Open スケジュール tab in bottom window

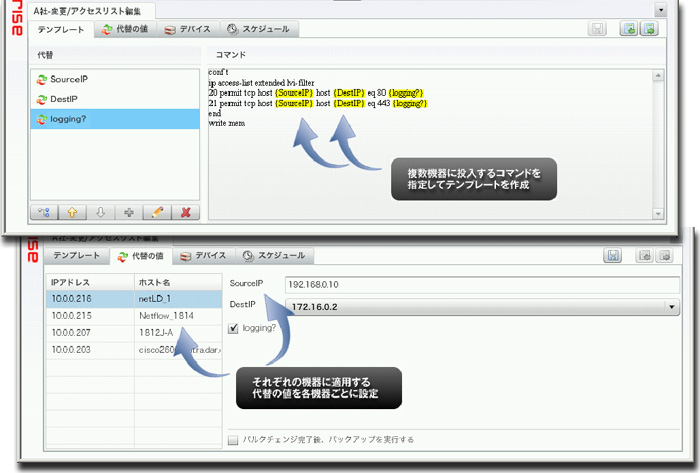(275, 255)
